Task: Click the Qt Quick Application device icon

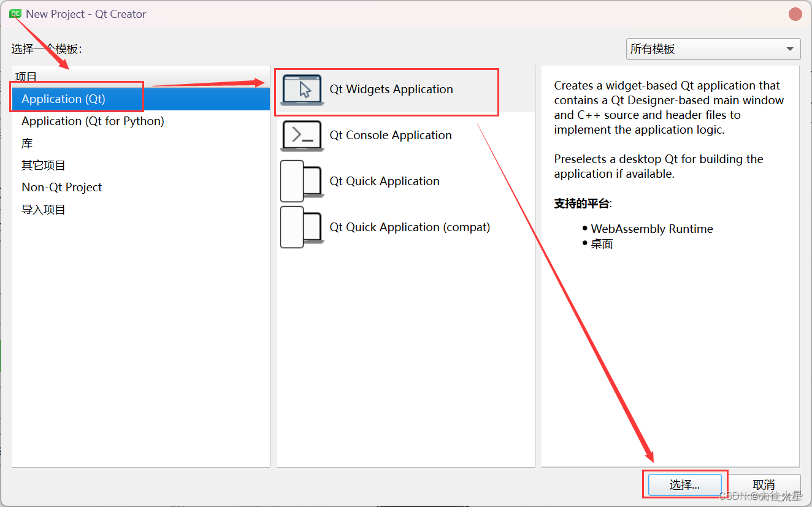Action: pyautogui.click(x=302, y=181)
